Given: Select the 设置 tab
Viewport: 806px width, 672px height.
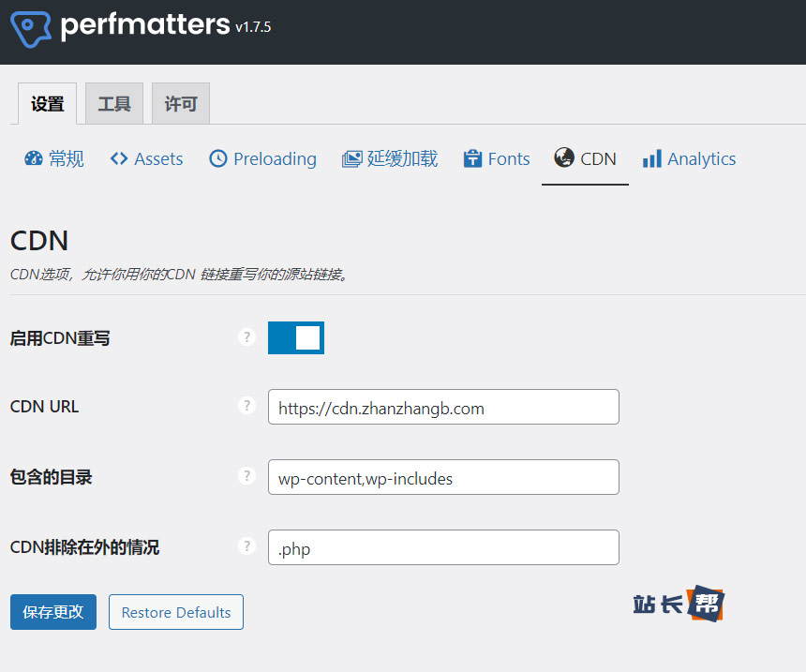Looking at the screenshot, I should pos(48,104).
